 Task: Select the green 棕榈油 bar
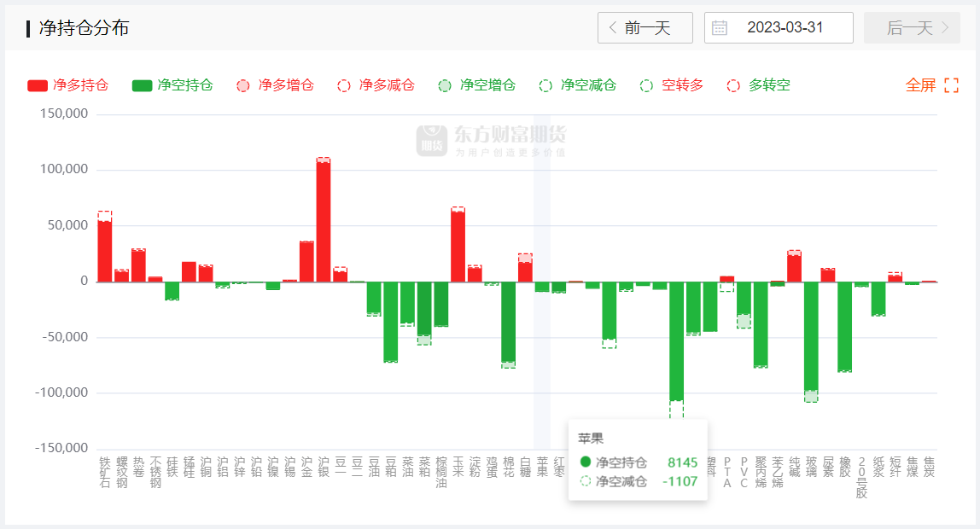click(x=441, y=304)
